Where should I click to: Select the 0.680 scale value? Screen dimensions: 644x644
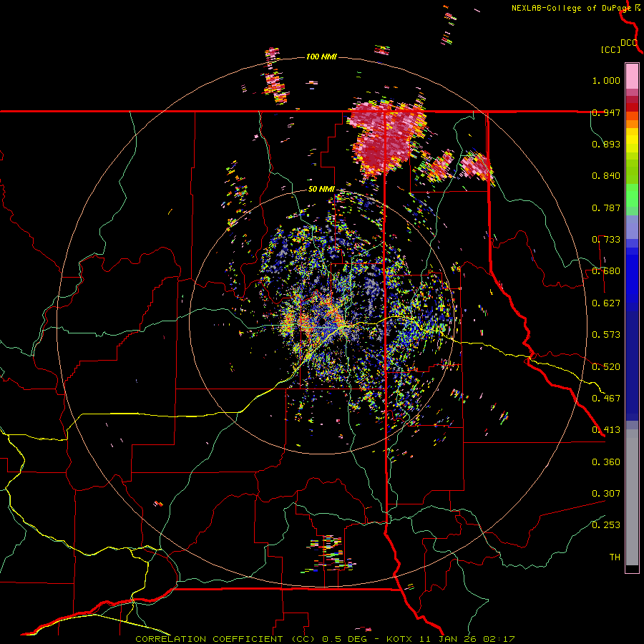606,271
